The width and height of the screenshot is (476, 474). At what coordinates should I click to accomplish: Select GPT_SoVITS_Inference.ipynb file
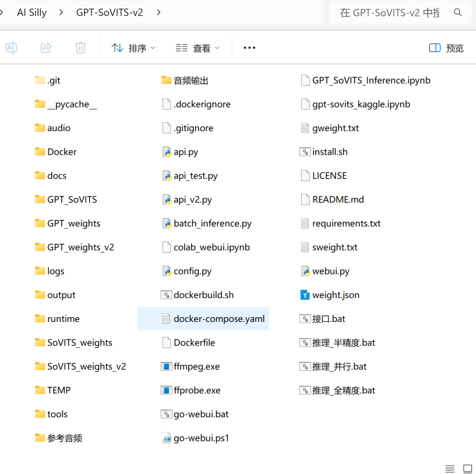[x=365, y=80]
